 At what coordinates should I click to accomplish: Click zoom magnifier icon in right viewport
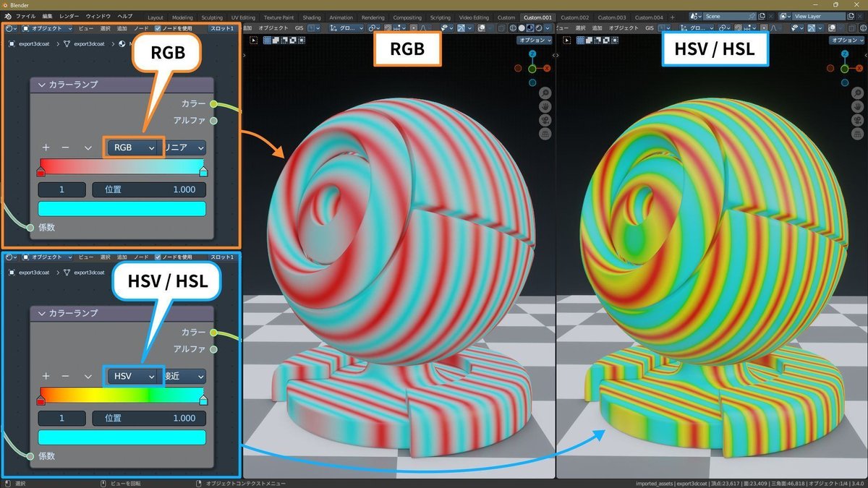859,93
